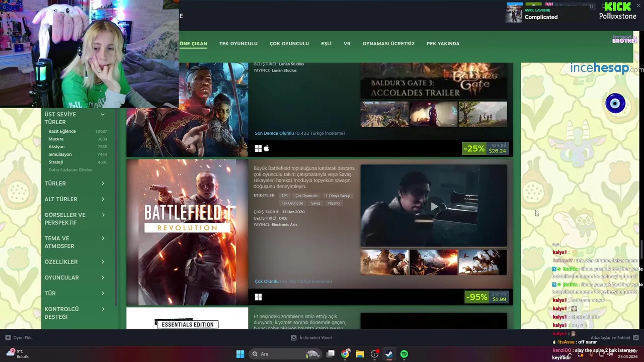Launch Google Chrome from taskbar
Viewport: 644px width, 362px height.
click(345, 354)
